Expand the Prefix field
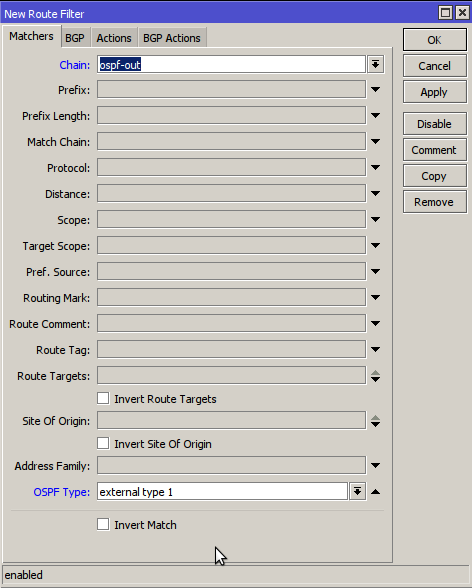Image resolution: width=472 pixels, height=588 pixels. click(375, 90)
